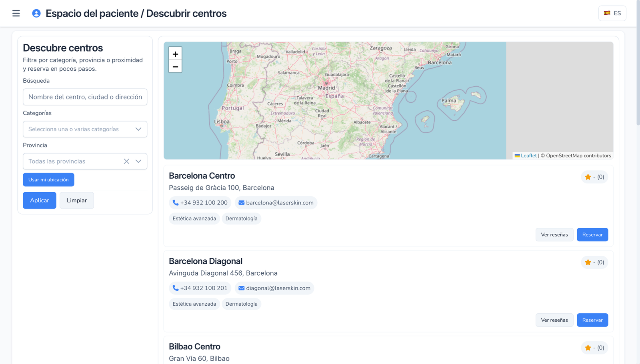Zoom out on the map

175,66
